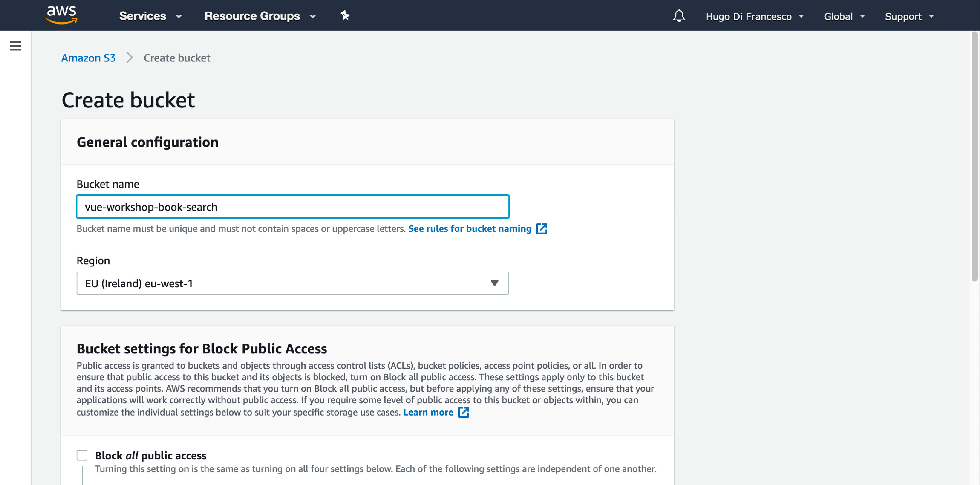Open See rules for bucket naming link

click(469, 229)
